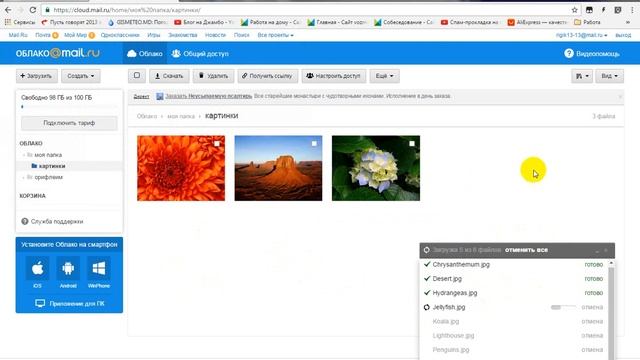Toggle the select-all checkbox in toolbar
This screenshot has width=640, height=360.
(137, 76)
